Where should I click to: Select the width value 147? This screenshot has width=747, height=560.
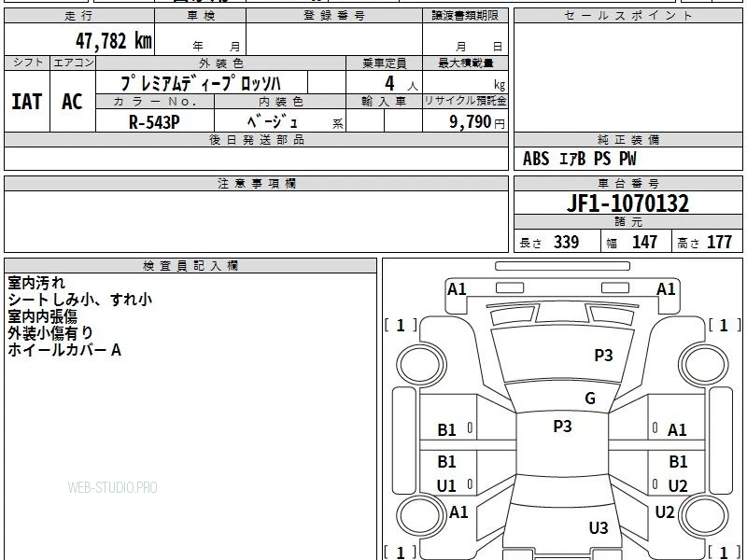[644, 242]
